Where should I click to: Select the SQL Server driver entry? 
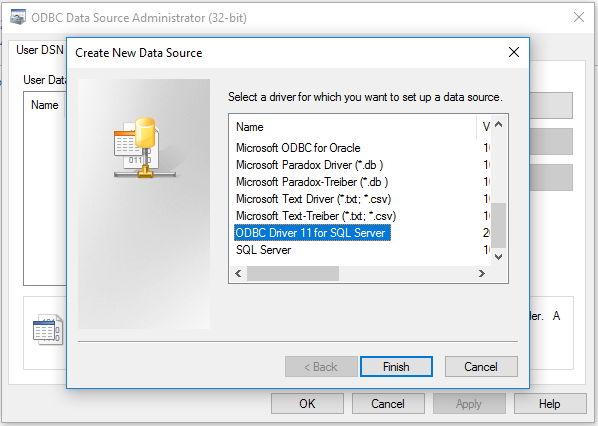263,250
